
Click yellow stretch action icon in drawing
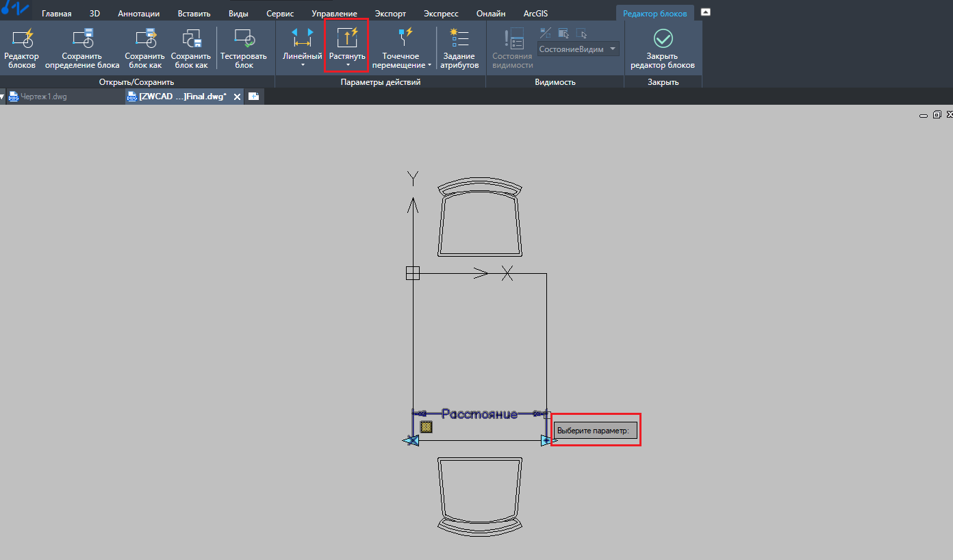[426, 427]
